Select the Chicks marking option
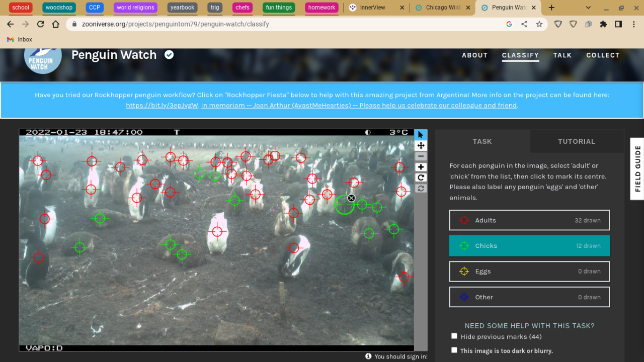This screenshot has width=644, height=362. click(x=529, y=246)
